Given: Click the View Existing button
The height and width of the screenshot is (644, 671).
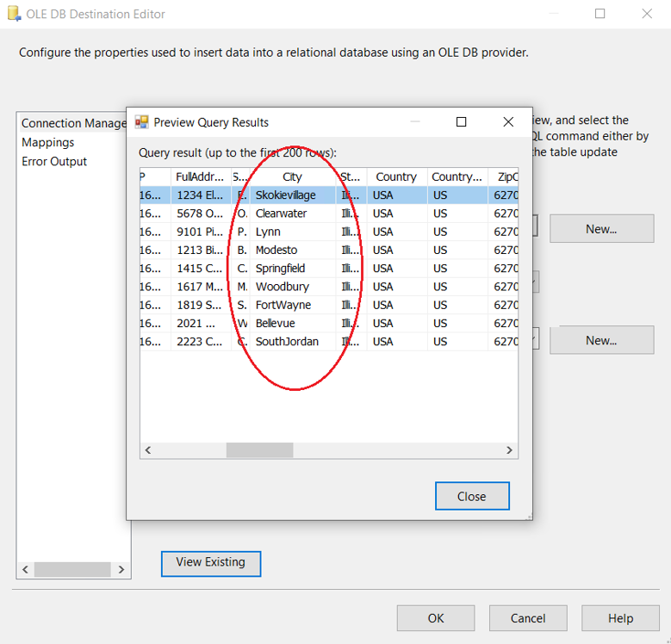Looking at the screenshot, I should tap(210, 562).
